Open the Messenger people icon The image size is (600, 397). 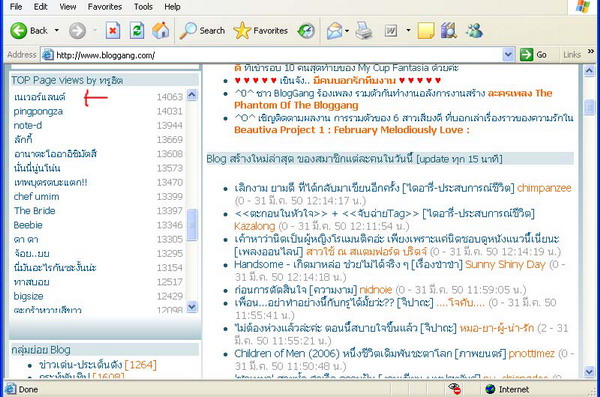click(474, 31)
